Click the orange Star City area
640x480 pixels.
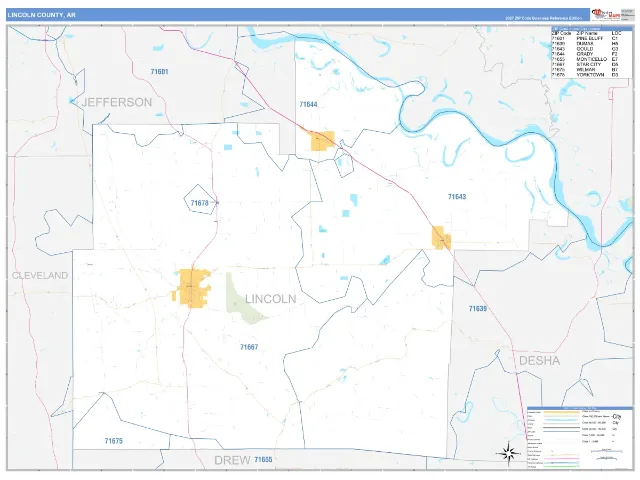[x=193, y=288]
